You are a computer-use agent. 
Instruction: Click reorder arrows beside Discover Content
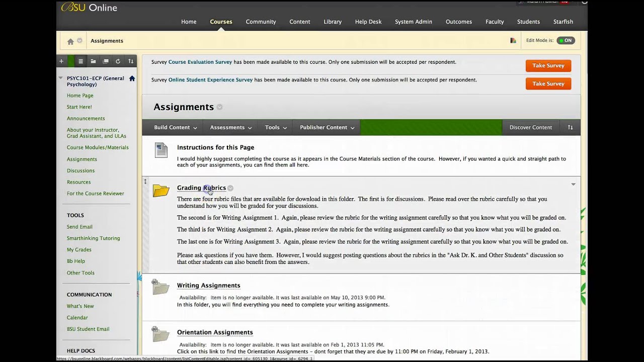[x=570, y=127]
